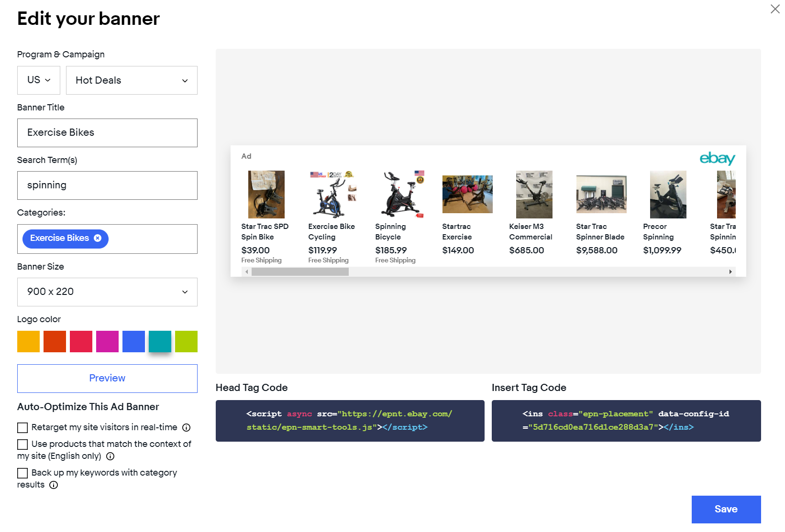Screen dimensions: 785x532
Task: Open Star Trac SPD Spin Bike thumbnail
Action: point(266,195)
